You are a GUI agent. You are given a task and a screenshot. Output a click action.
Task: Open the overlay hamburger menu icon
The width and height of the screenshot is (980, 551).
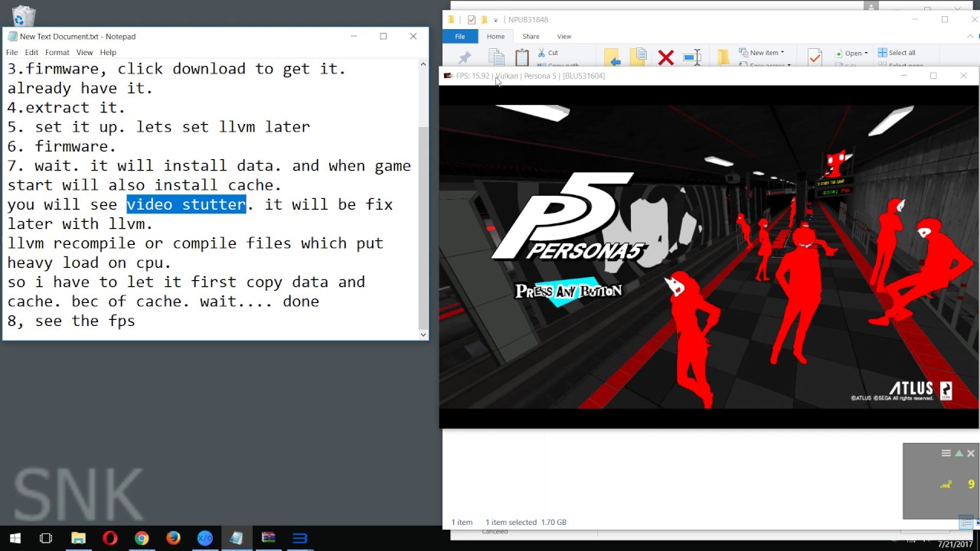[x=946, y=453]
